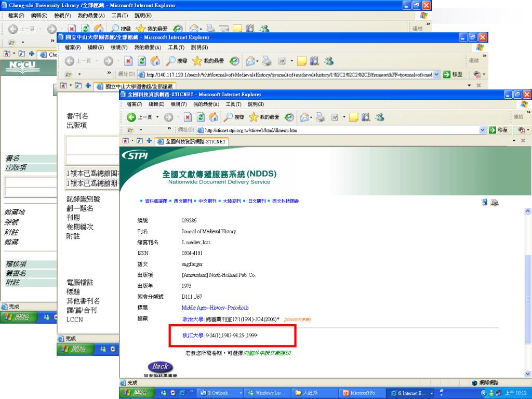Click the 資料庫選擇 navigation link
Screen dimensions: 532x399
pos(156,201)
